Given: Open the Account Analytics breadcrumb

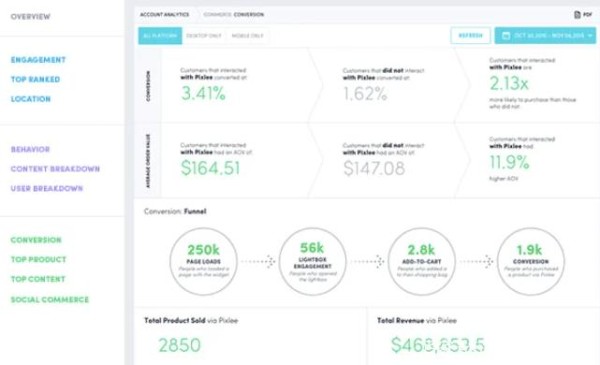Looking at the screenshot, I should 165,15.
